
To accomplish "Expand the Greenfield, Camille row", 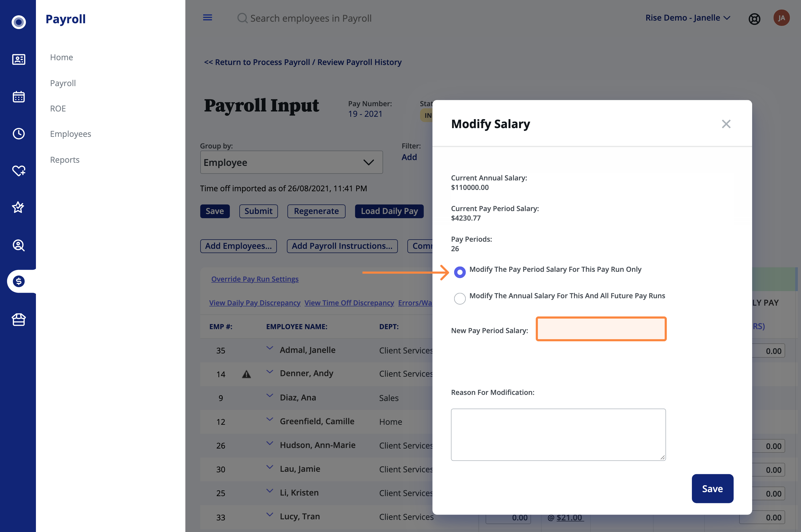I will coord(270,419).
